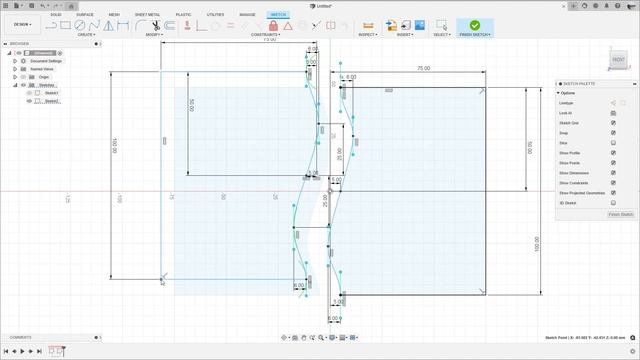Toggle visibility eye of Origin folder

[23, 77]
